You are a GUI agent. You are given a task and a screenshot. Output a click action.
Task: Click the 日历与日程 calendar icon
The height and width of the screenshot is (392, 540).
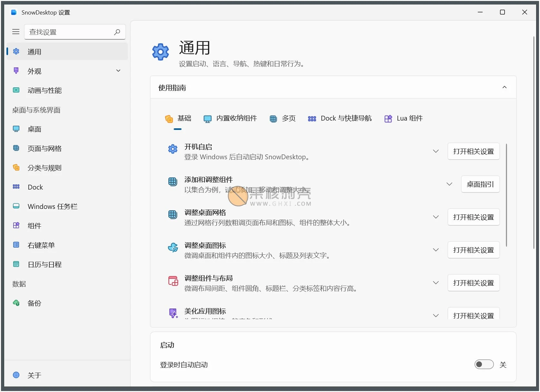16,264
